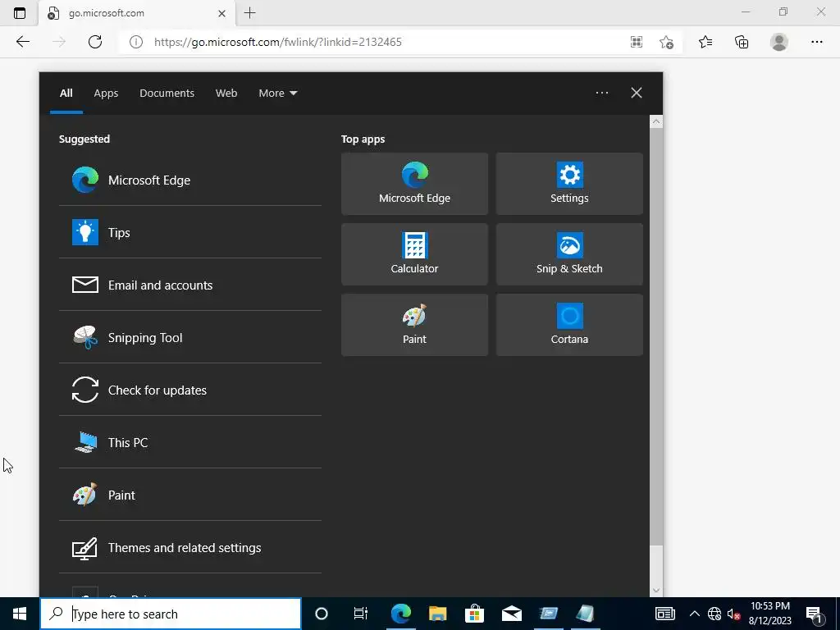Viewport: 840px width, 630px height.
Task: View site information icon in address bar
Action: pos(136,42)
